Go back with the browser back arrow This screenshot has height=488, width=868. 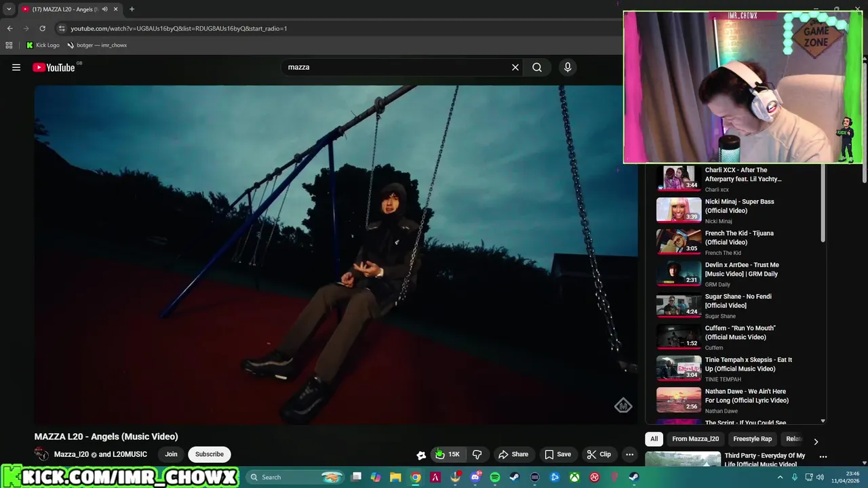pos(9,28)
